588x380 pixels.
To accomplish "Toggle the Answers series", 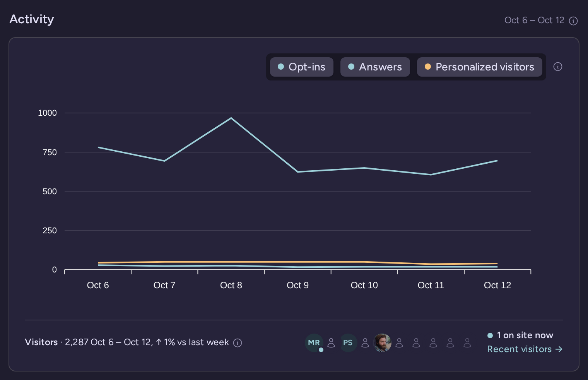I will (375, 67).
